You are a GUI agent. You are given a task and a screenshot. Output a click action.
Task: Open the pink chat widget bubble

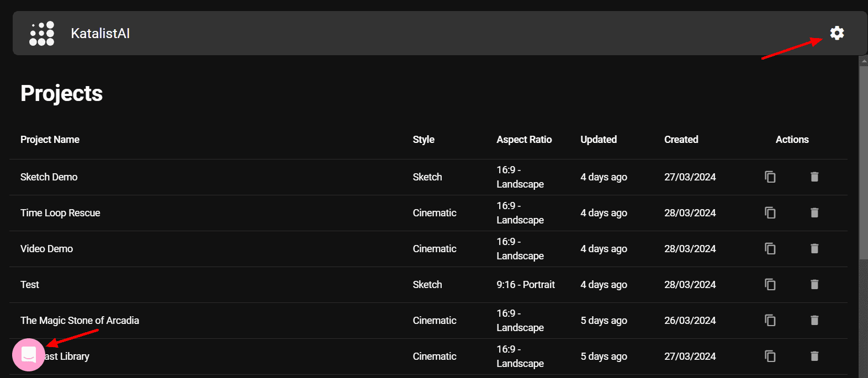(29, 355)
